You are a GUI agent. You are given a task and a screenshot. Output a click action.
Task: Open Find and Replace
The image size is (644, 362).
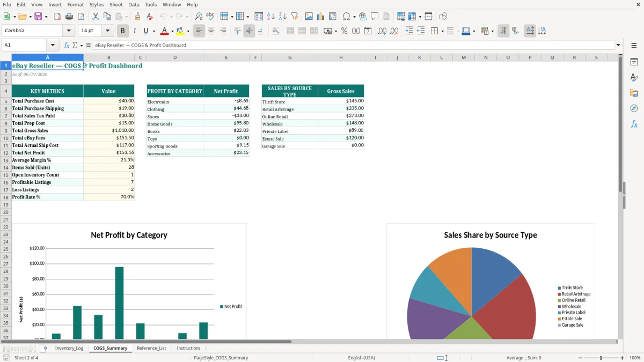tap(199, 17)
